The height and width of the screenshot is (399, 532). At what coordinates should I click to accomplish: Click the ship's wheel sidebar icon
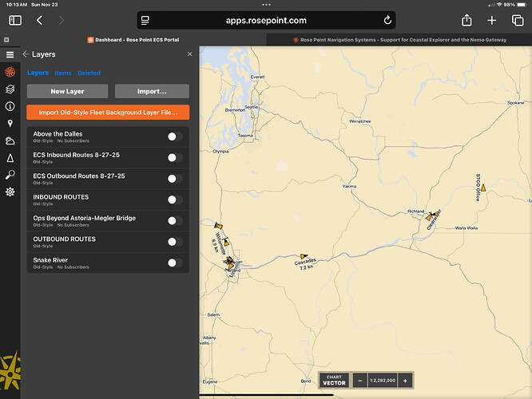tap(10, 73)
